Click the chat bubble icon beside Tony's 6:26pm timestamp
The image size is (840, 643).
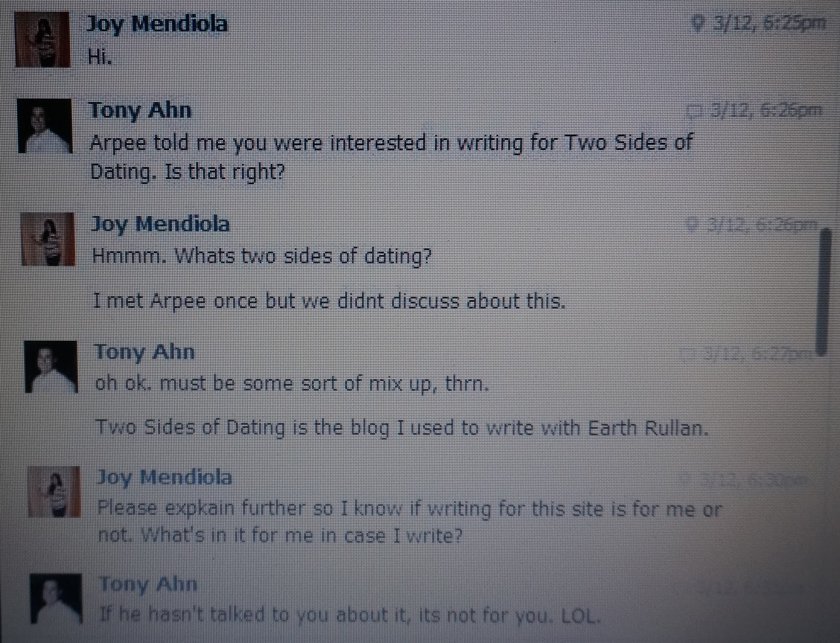click(695, 111)
